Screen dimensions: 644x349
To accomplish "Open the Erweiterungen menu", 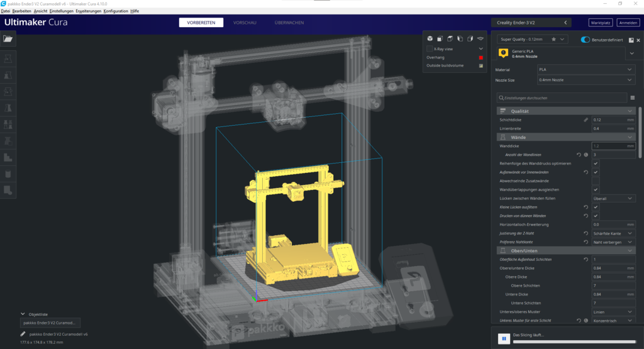I will pos(88,11).
